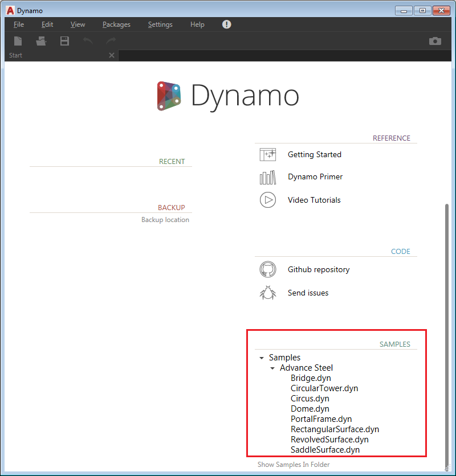Visit the Github repository link
The width and height of the screenshot is (456, 476).
click(319, 269)
